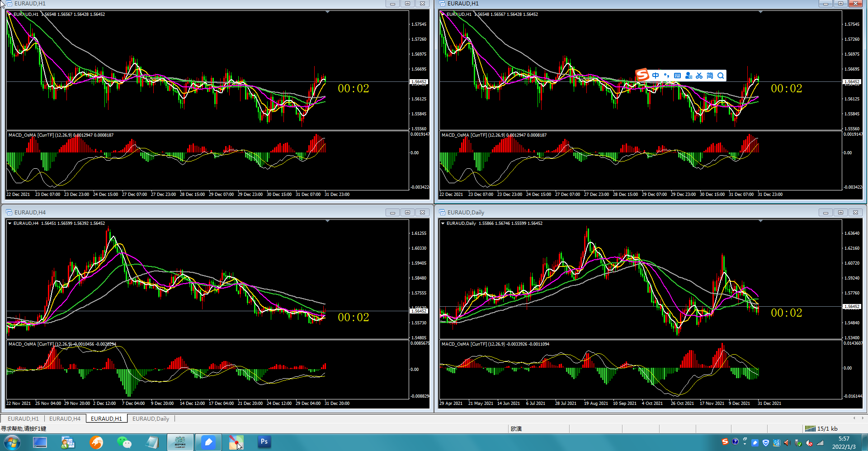Screen dimensions: 868x451
Task: Minimize the top-left EURAUD,H1 chart window
Action: coord(392,4)
